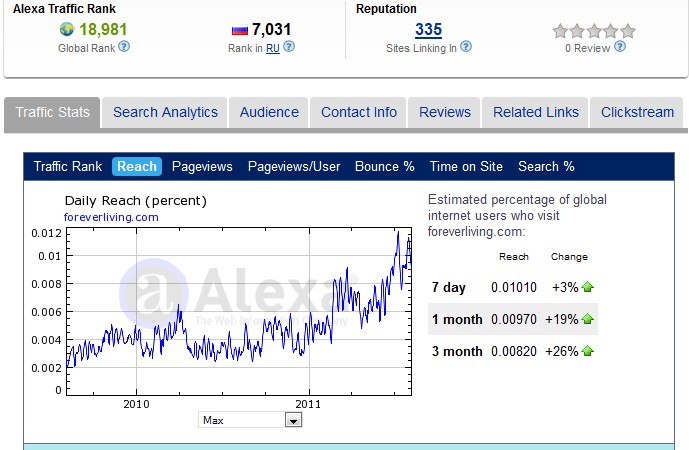Click the 2011 label on chart axis

coord(308,404)
